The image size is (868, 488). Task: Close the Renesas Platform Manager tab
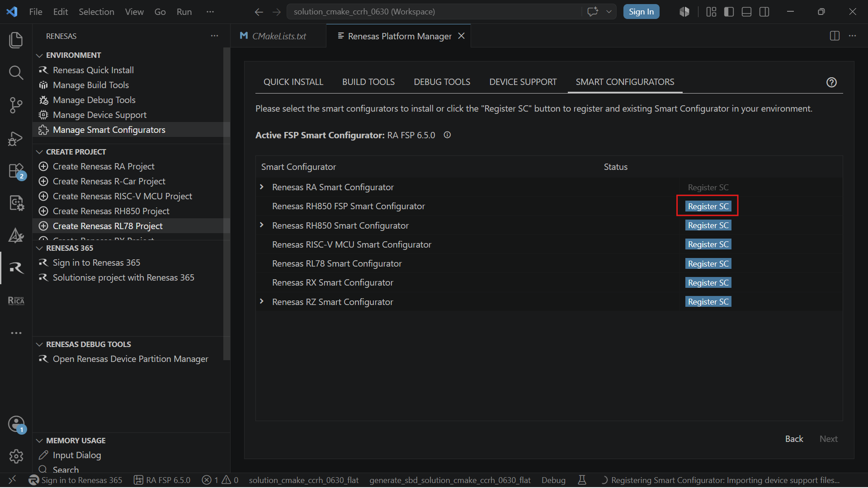(x=462, y=36)
